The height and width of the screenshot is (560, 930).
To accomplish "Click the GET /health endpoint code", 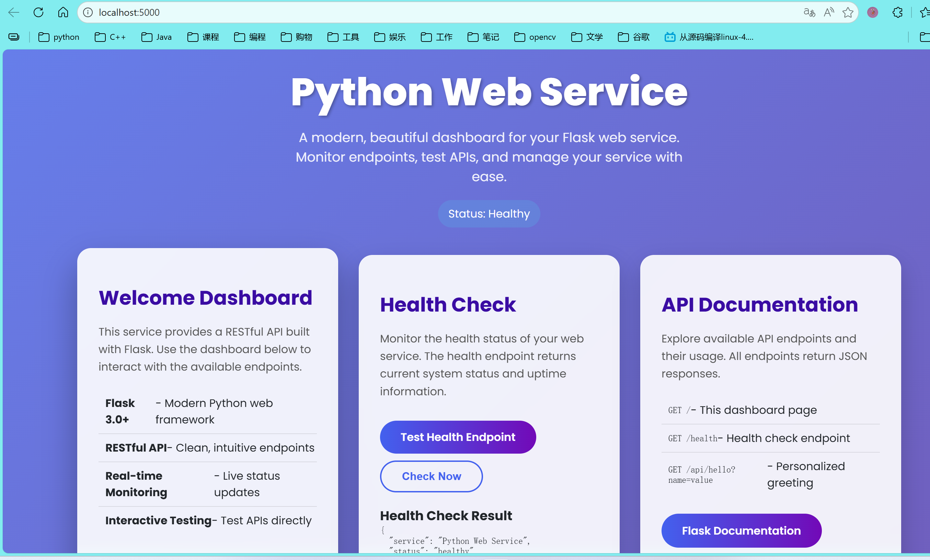I will (692, 438).
